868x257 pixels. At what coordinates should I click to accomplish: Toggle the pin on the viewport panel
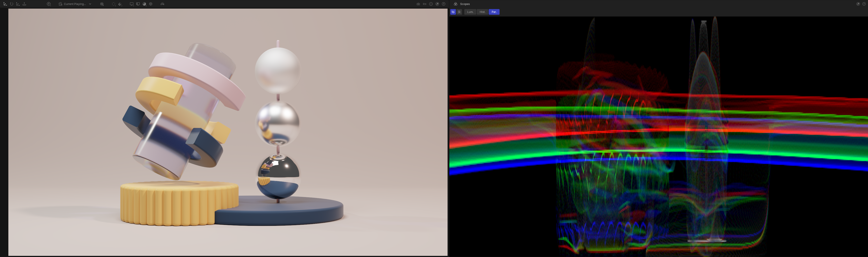437,4
